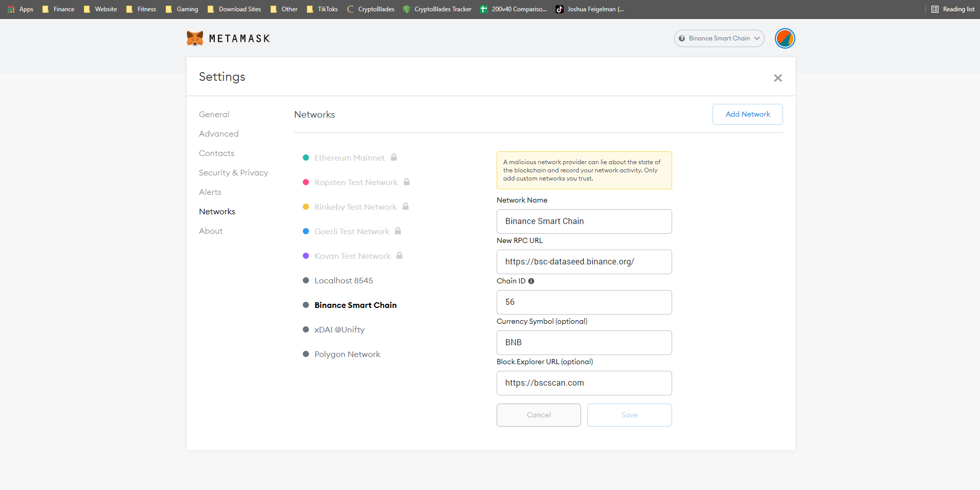980x490 pixels.
Task: Open the Download Sites bookmarks folder
Action: tap(234, 9)
